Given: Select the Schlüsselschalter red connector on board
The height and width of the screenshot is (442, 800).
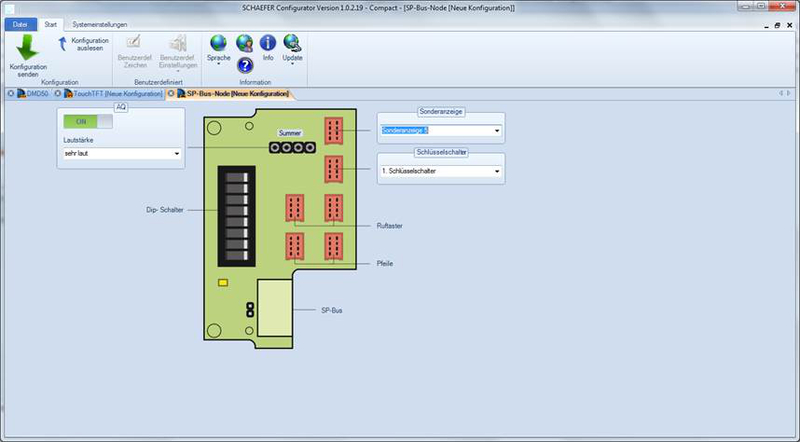Looking at the screenshot, I should (334, 169).
